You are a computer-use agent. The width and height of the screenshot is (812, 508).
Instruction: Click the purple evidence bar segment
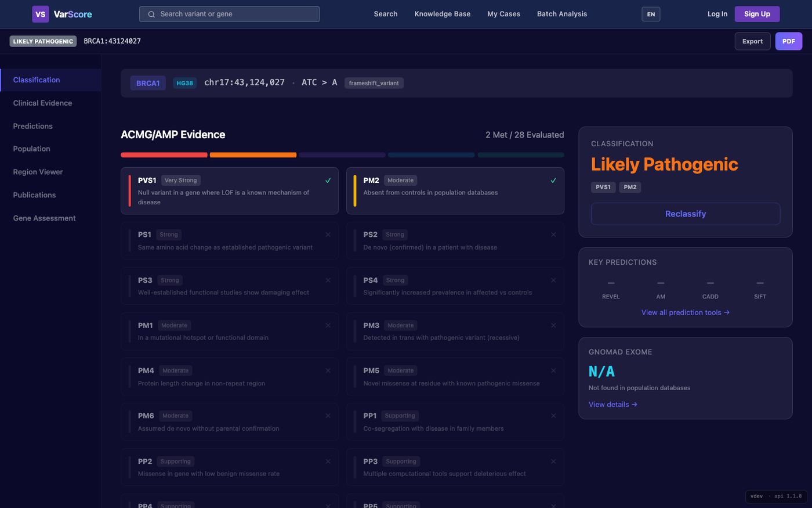tap(342, 155)
